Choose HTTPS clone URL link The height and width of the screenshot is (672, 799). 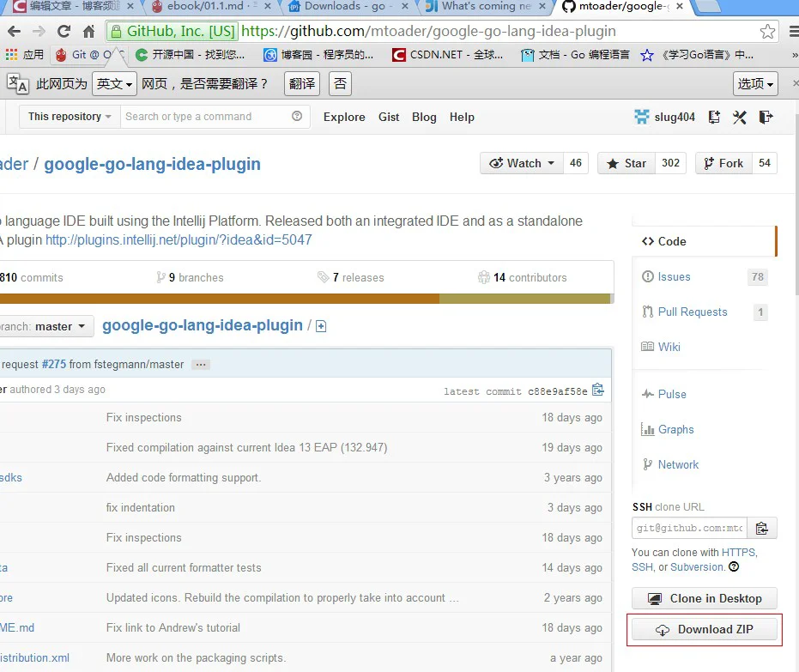[x=739, y=552]
